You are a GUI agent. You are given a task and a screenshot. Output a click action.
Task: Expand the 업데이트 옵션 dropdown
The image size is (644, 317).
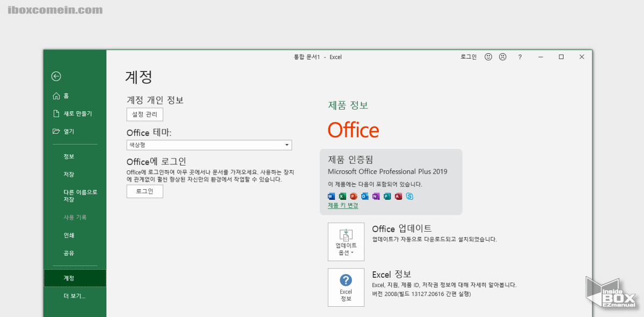coord(346,242)
